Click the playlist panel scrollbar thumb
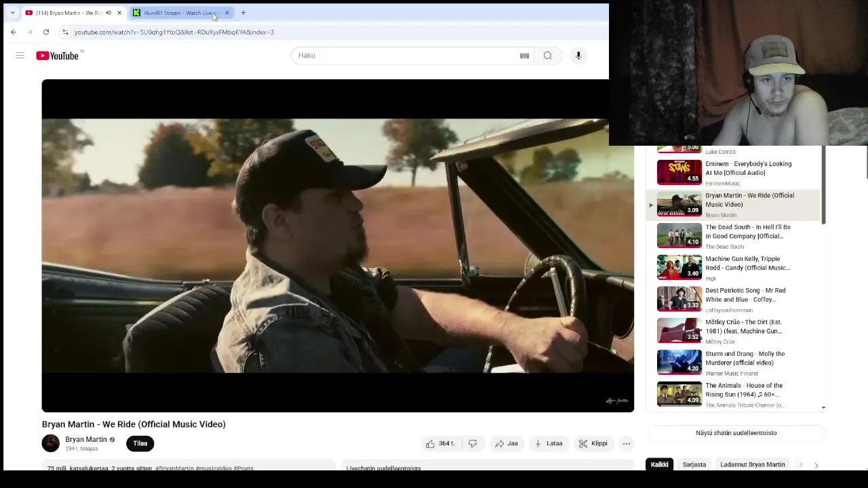Image resolution: width=868 pixels, height=488 pixels. click(823, 184)
